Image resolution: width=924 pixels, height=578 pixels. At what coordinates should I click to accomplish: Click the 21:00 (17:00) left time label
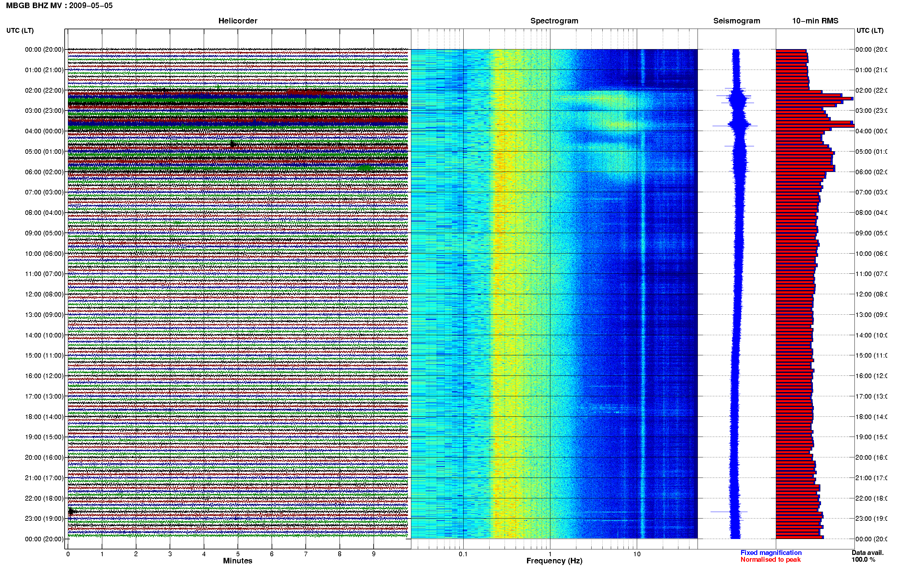[44, 478]
